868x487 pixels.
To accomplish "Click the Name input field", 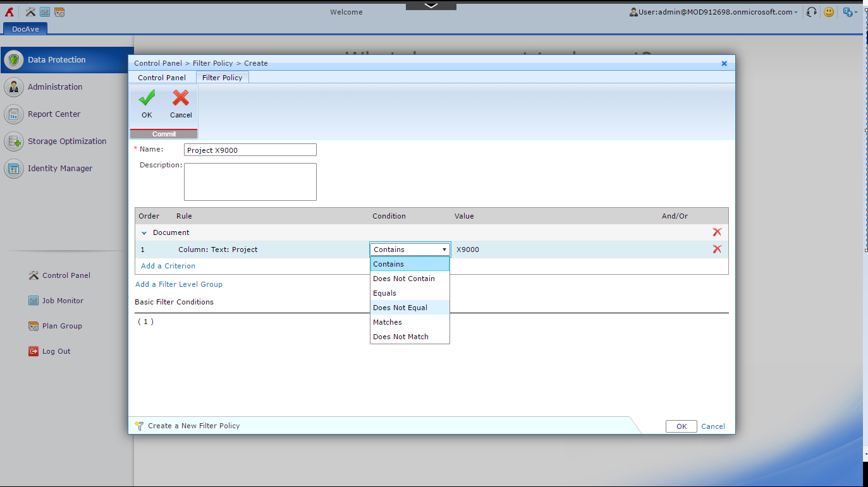I will [x=250, y=150].
